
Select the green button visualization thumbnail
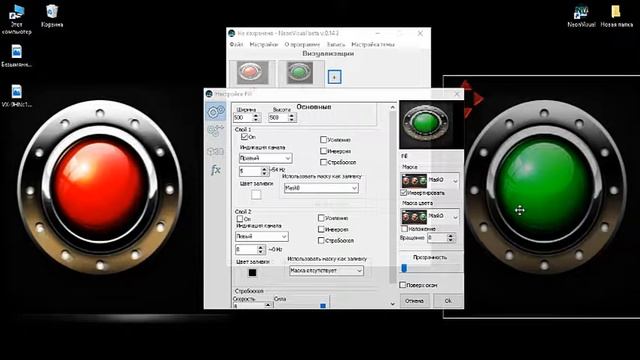click(300, 73)
